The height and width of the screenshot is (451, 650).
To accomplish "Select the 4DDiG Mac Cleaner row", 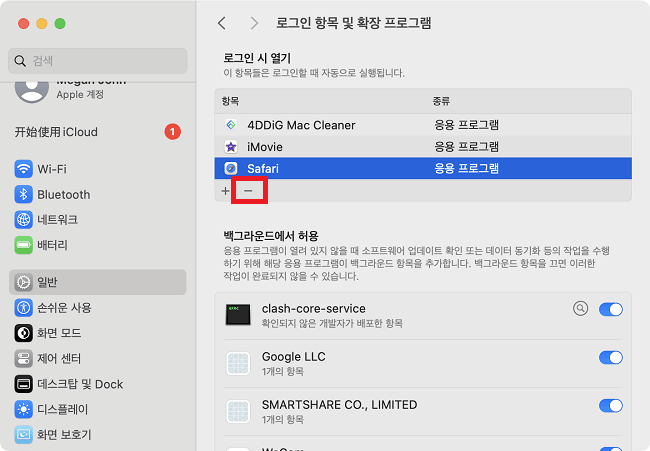I will 423,125.
